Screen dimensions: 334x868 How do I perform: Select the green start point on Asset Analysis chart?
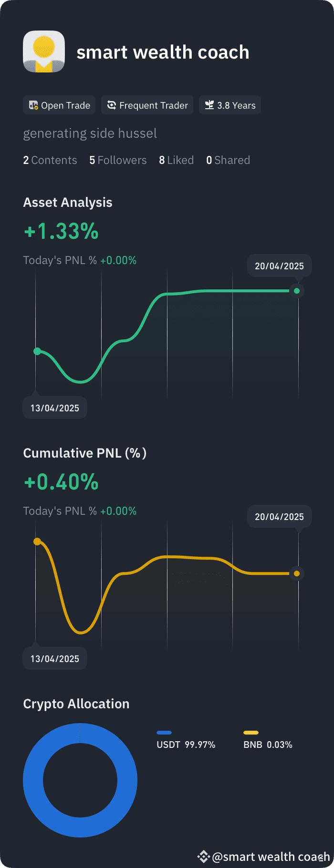point(37,351)
